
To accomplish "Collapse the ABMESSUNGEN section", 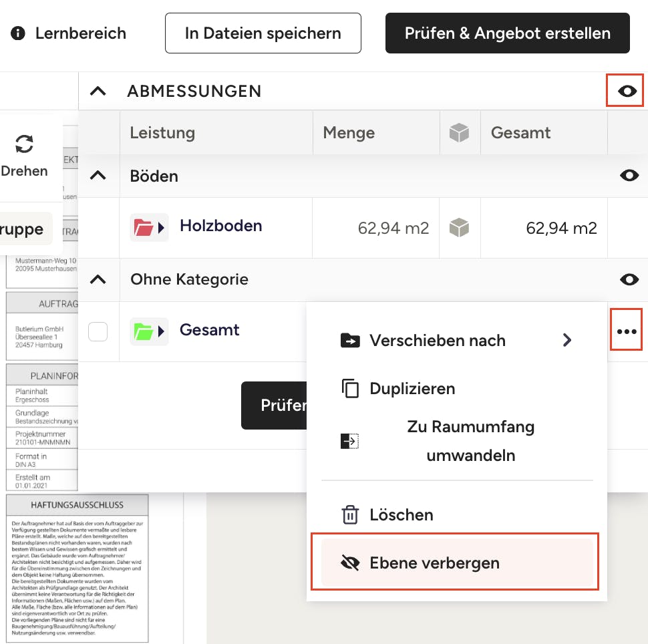I will click(x=98, y=91).
